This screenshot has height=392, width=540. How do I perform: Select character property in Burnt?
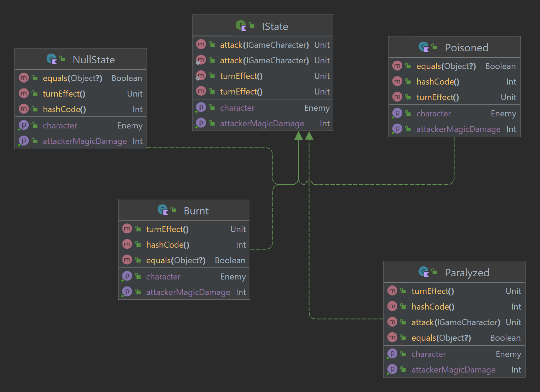tap(163, 277)
